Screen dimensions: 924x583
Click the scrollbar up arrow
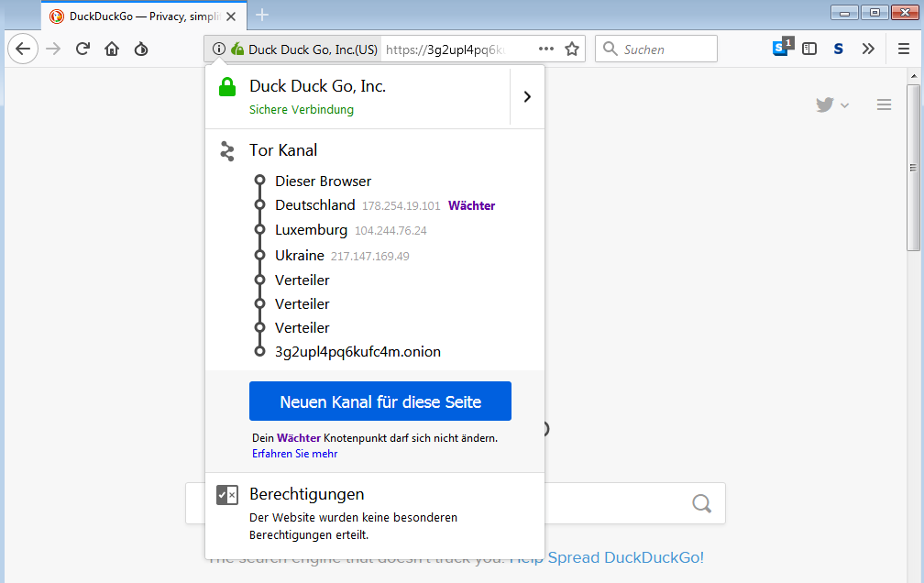point(913,76)
